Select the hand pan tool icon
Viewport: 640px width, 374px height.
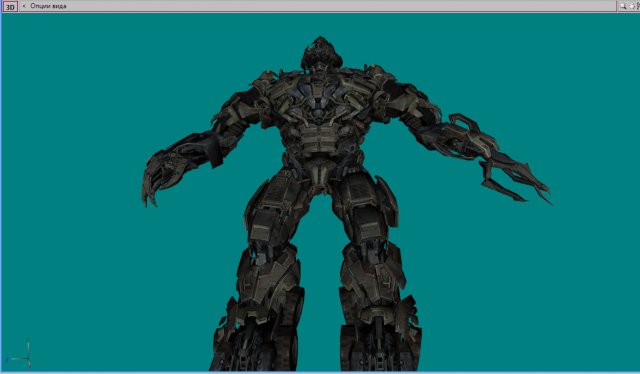[x=632, y=6]
